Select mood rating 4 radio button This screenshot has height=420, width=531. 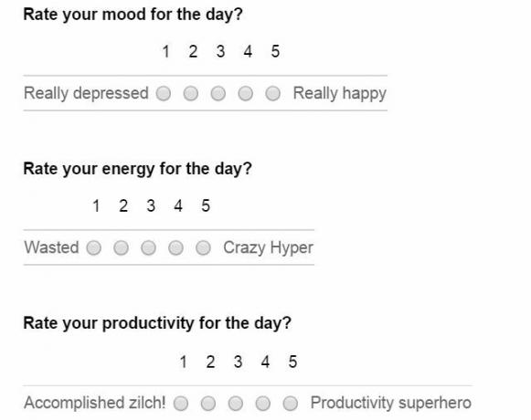pyautogui.click(x=246, y=93)
